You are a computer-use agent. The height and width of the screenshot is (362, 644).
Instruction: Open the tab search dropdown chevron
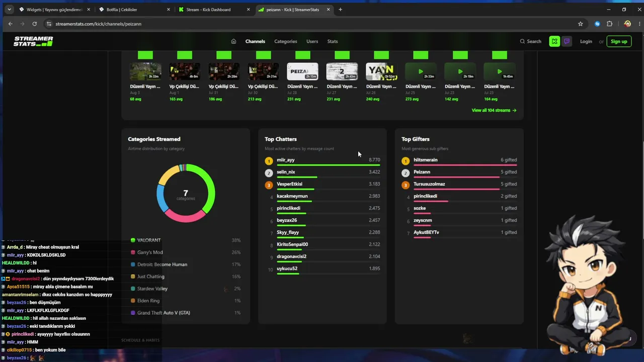click(x=9, y=10)
